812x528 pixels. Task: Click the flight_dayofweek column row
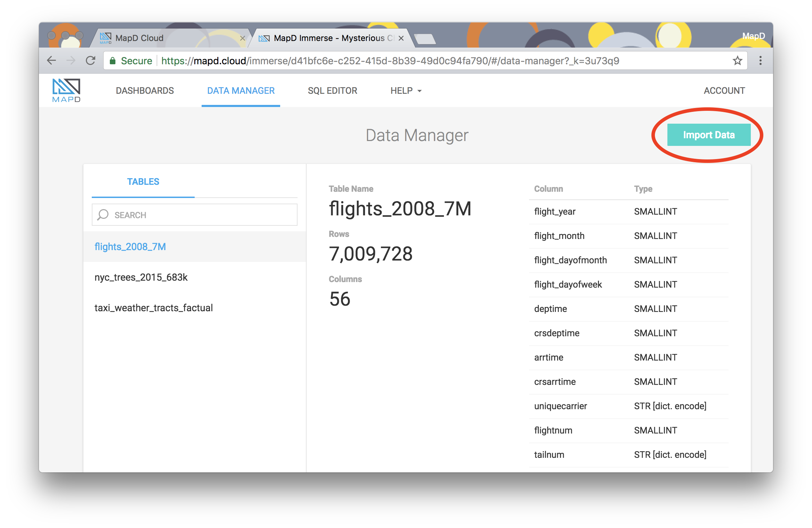click(x=628, y=284)
